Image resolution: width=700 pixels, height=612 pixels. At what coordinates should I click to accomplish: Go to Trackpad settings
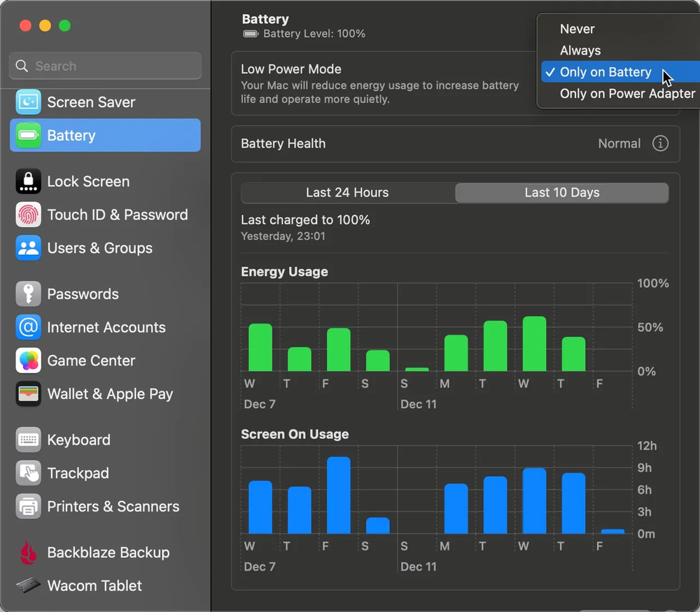78,473
